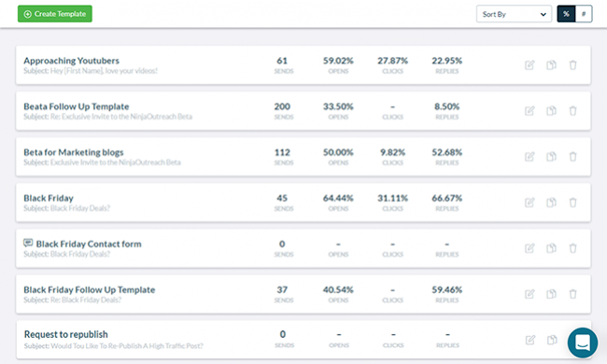Edit the Request to republish template

click(530, 340)
